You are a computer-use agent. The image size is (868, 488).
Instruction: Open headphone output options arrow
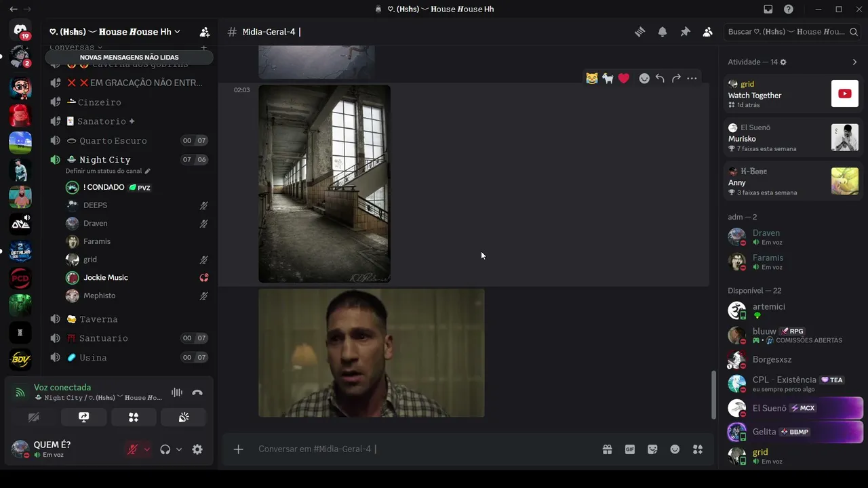(179, 449)
